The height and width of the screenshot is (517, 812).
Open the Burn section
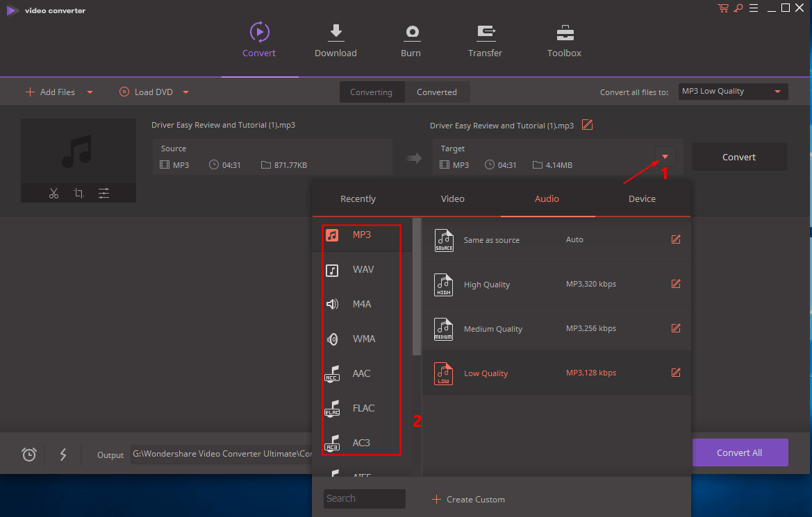[x=411, y=40]
